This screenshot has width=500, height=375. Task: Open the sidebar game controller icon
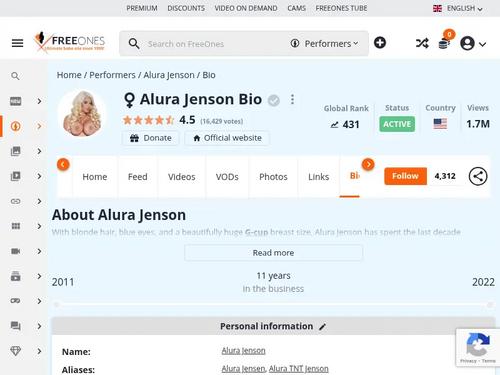16,301
